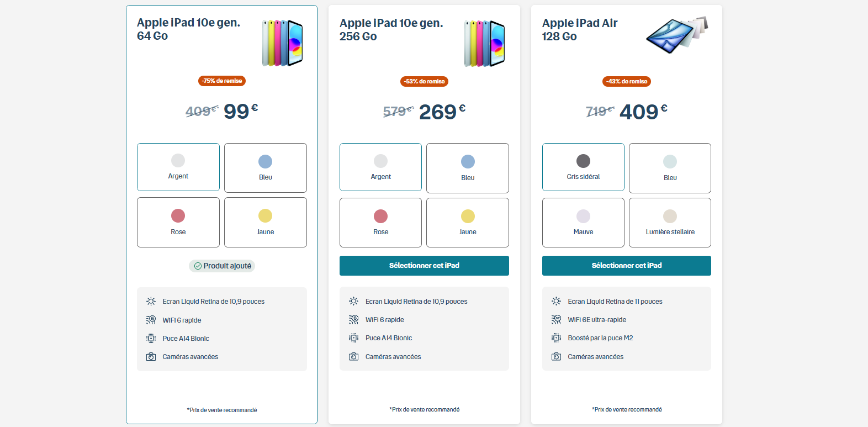Select Lumière stellaire for iPad Air

(670, 223)
